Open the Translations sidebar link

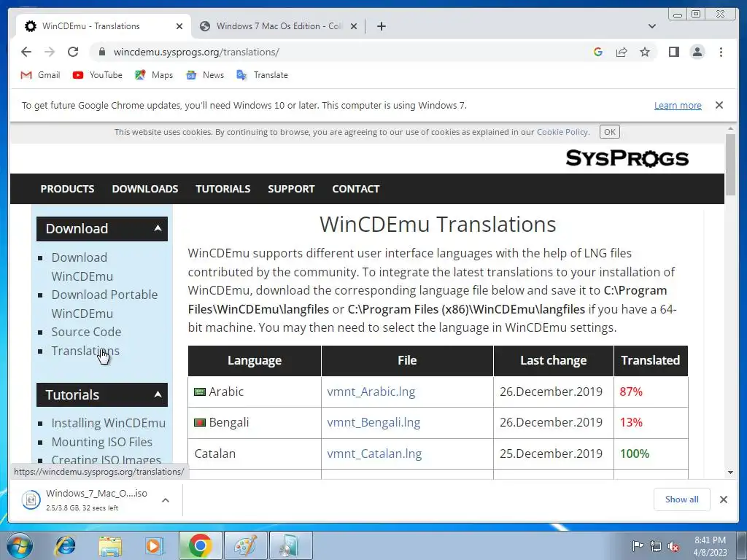tap(85, 351)
